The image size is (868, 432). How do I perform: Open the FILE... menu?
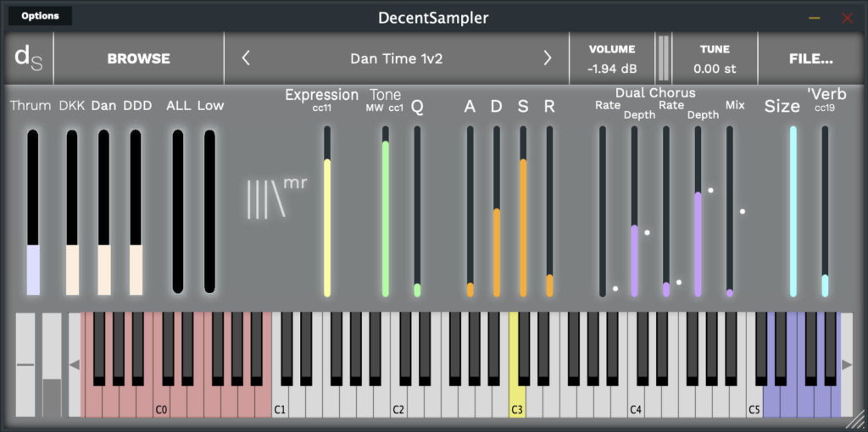pos(811,58)
